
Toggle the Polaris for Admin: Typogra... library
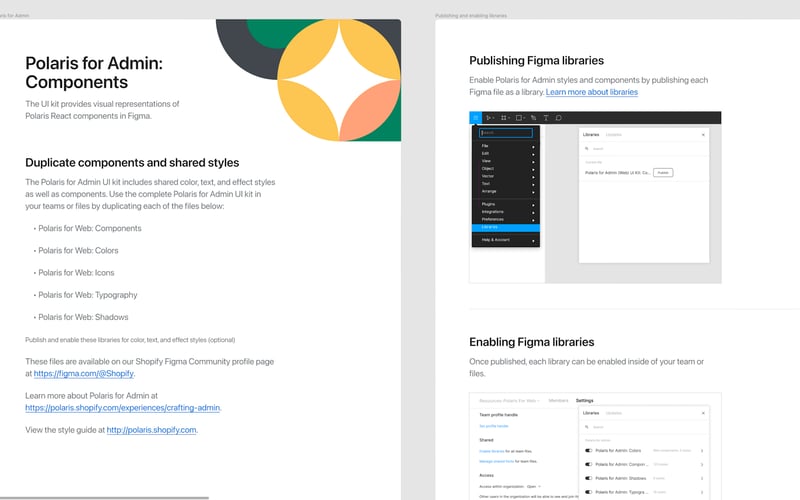pos(588,492)
